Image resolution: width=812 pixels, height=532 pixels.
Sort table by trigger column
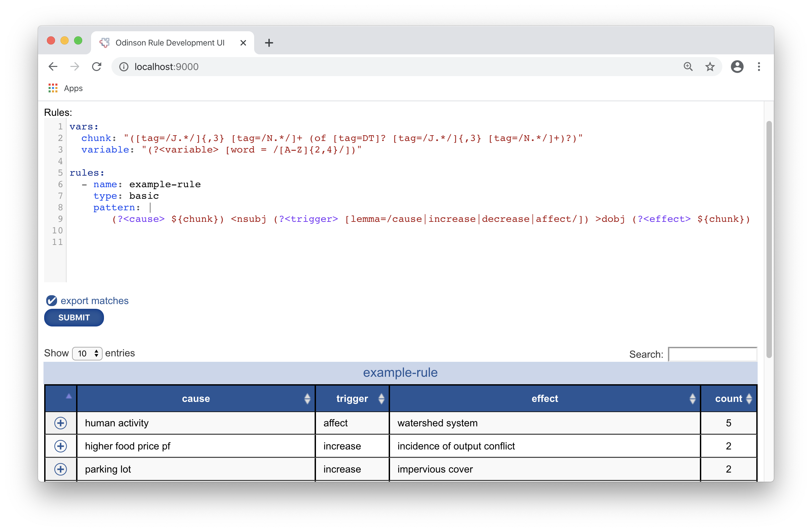click(x=352, y=398)
